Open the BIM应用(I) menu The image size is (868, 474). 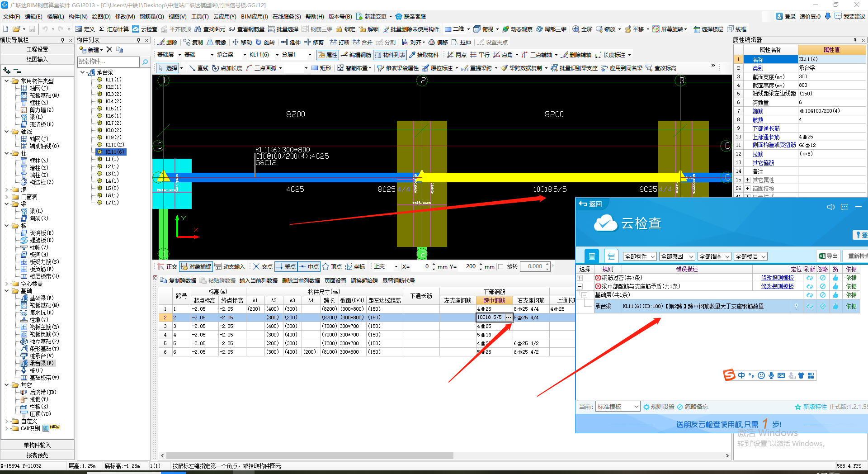(254, 16)
